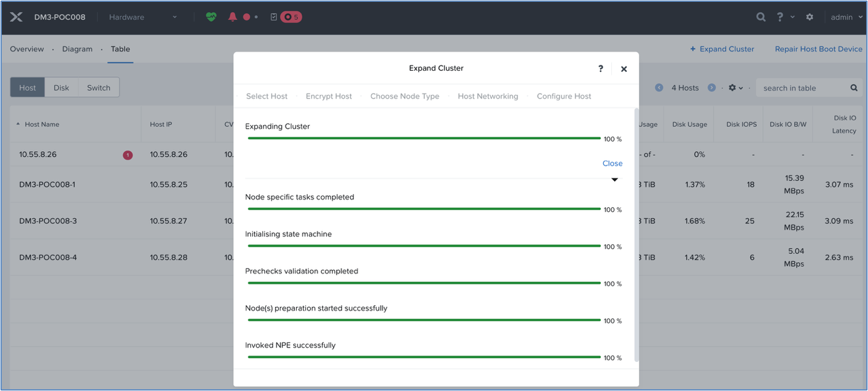Click the Host Networking wizard step
Image resolution: width=868 pixels, height=391 pixels.
(x=488, y=96)
